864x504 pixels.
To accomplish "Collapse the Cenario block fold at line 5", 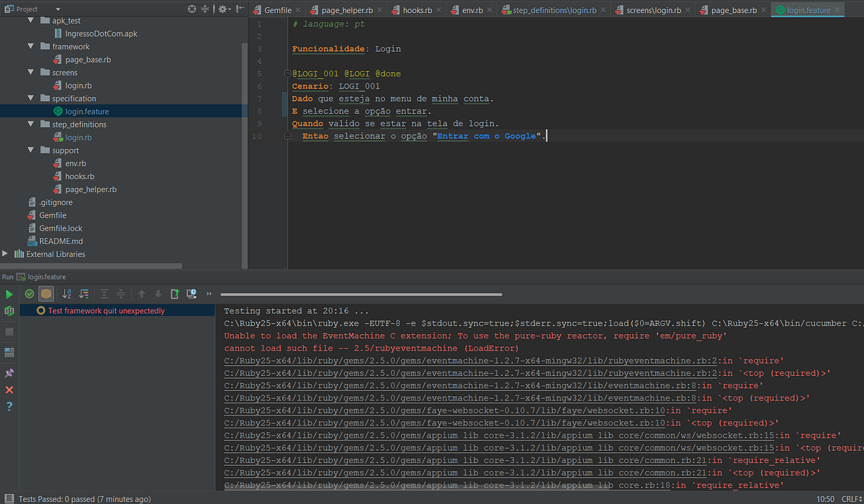I will click(287, 73).
